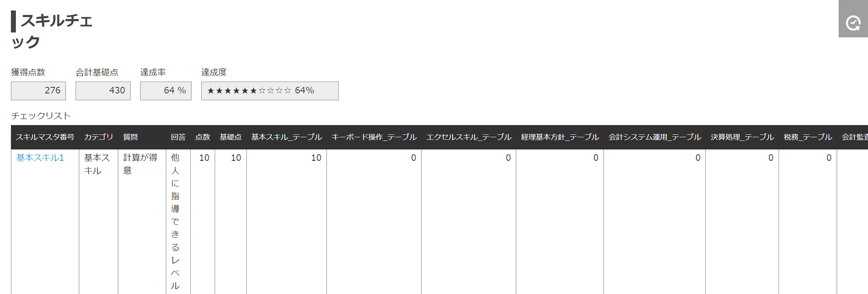Click the history clock icon at top right

pyautogui.click(x=853, y=23)
